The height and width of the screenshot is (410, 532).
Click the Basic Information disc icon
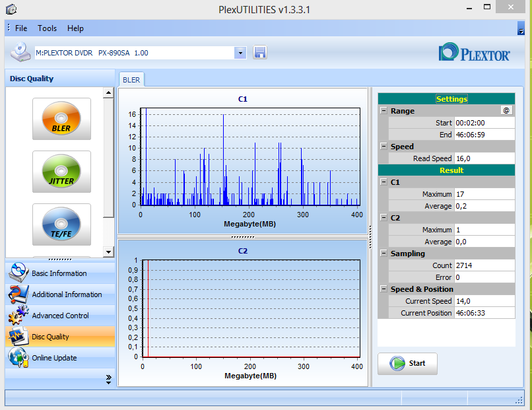(x=18, y=273)
